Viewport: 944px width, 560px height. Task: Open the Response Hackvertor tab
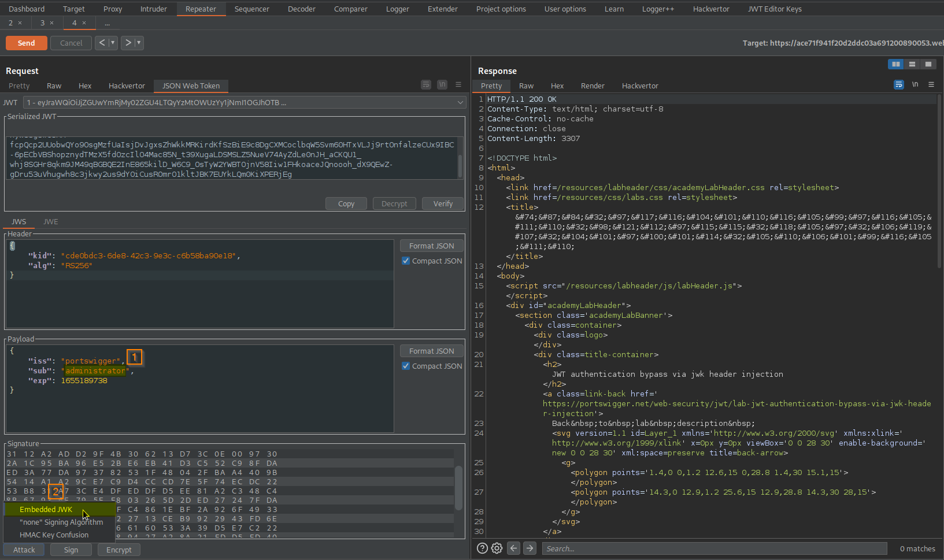640,86
